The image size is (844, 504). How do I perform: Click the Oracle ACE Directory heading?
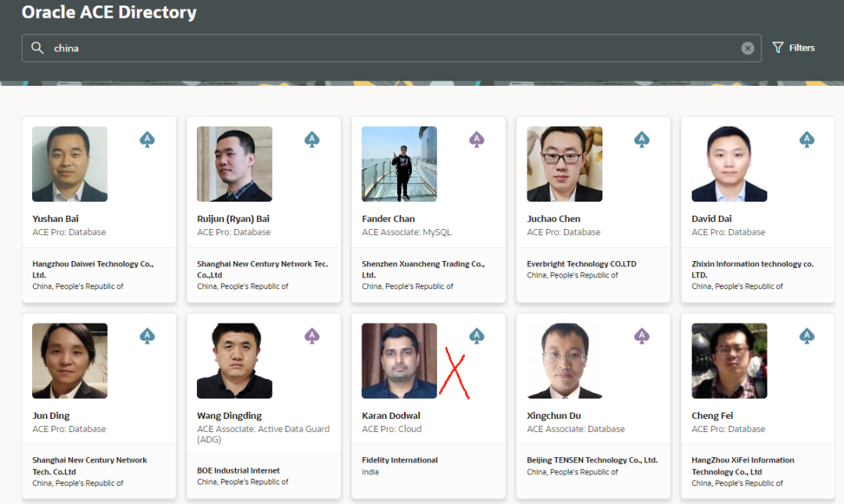coord(109,12)
